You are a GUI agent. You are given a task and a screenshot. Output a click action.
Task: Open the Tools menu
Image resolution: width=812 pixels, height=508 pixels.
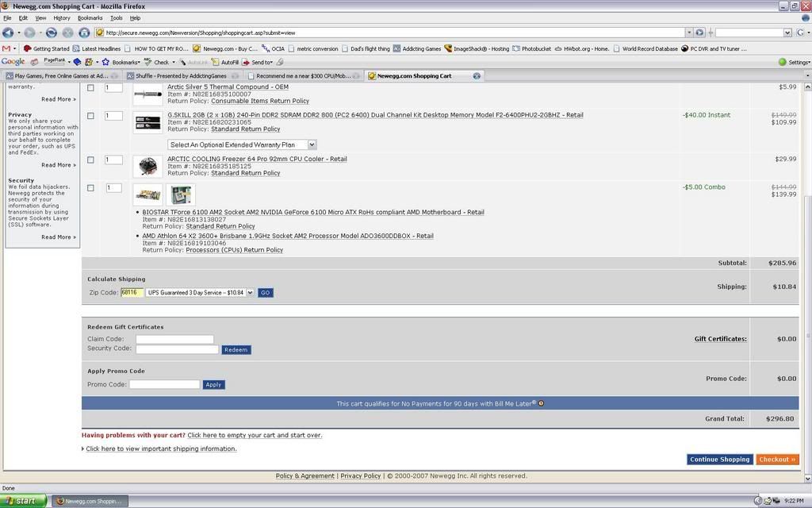coord(117,18)
